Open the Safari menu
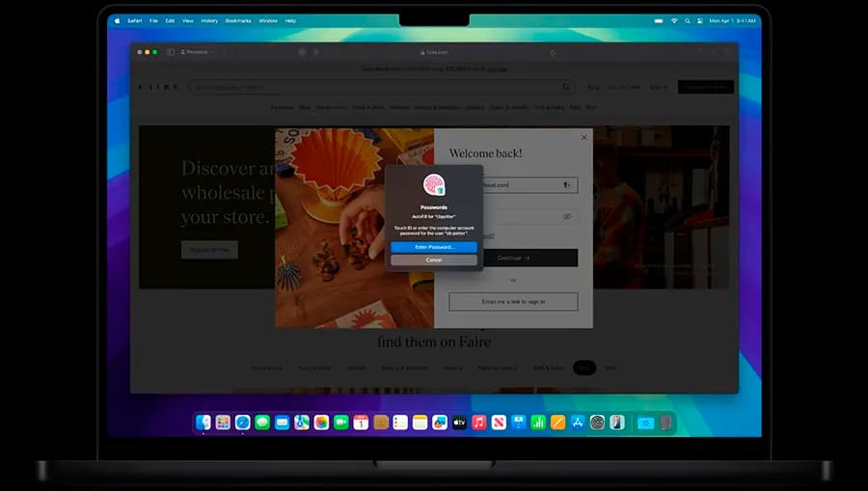 coord(134,20)
